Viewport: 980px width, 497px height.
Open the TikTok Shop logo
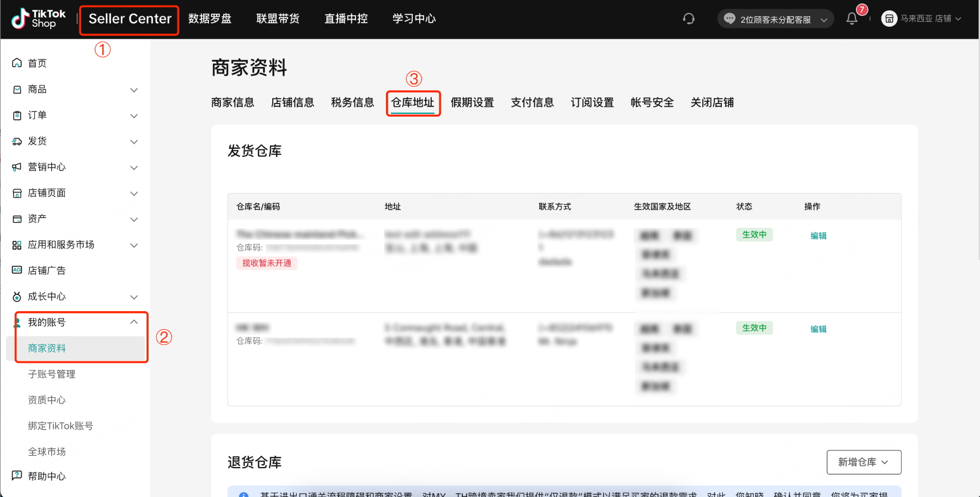(x=38, y=19)
